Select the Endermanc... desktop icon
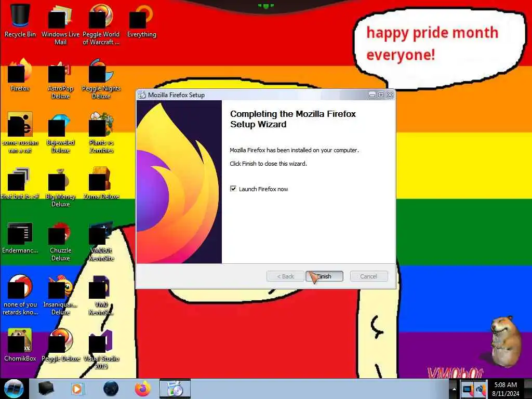This screenshot has width=532, height=399. tap(20, 237)
